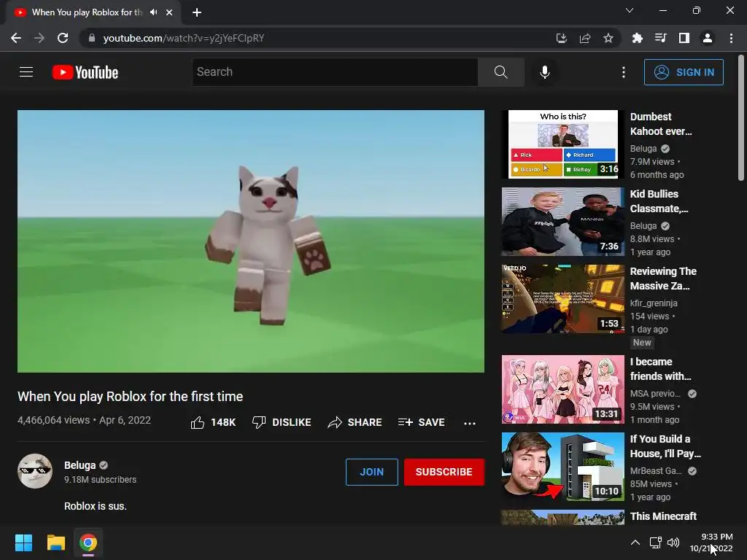Go forward in browser history

[x=39, y=38]
